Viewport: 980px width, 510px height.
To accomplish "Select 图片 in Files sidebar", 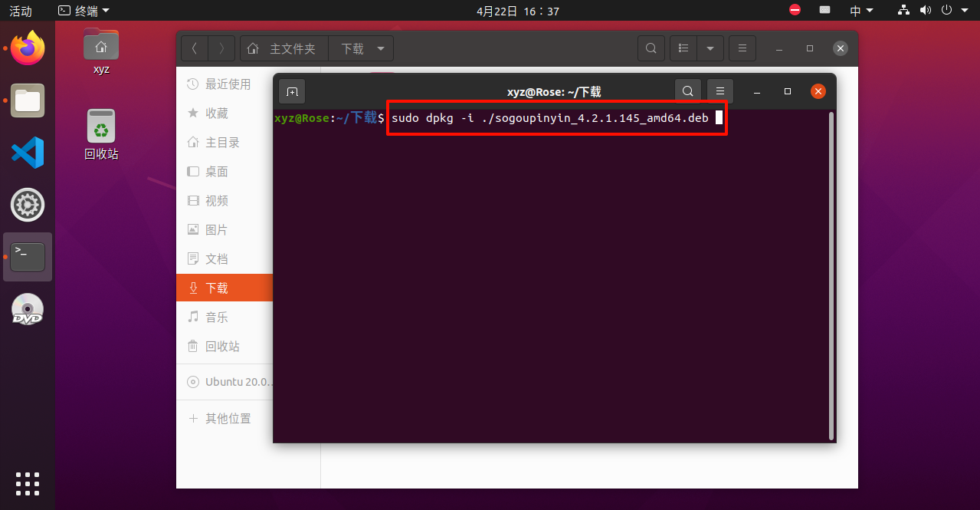I will 224,230.
